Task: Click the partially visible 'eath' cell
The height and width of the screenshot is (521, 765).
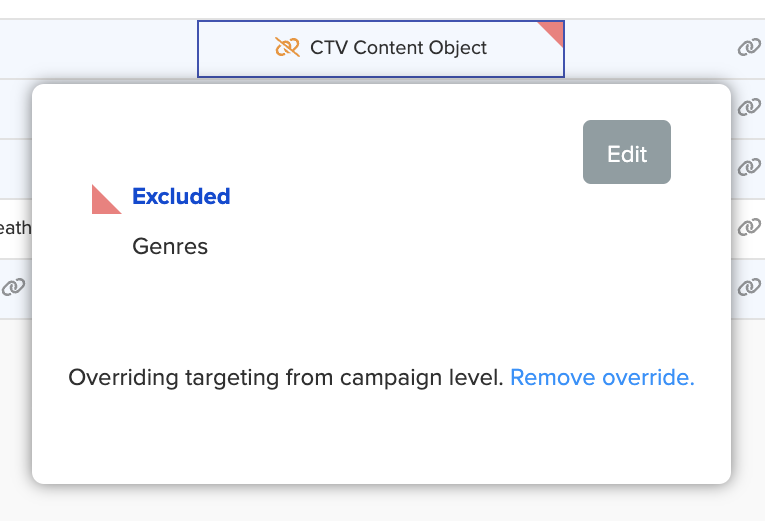Action: [15, 228]
